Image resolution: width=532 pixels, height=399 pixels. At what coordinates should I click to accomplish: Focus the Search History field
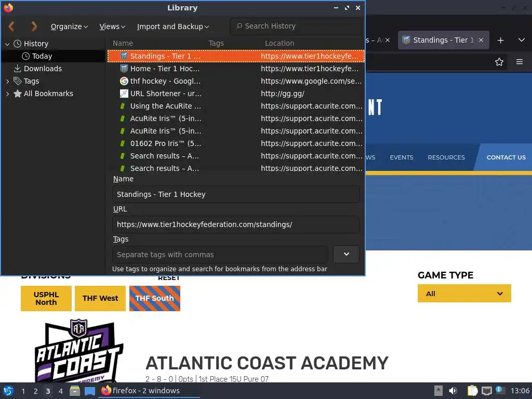296,26
